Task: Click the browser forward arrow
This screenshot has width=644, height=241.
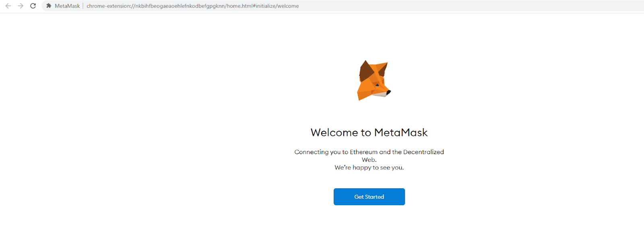Action: [21, 6]
